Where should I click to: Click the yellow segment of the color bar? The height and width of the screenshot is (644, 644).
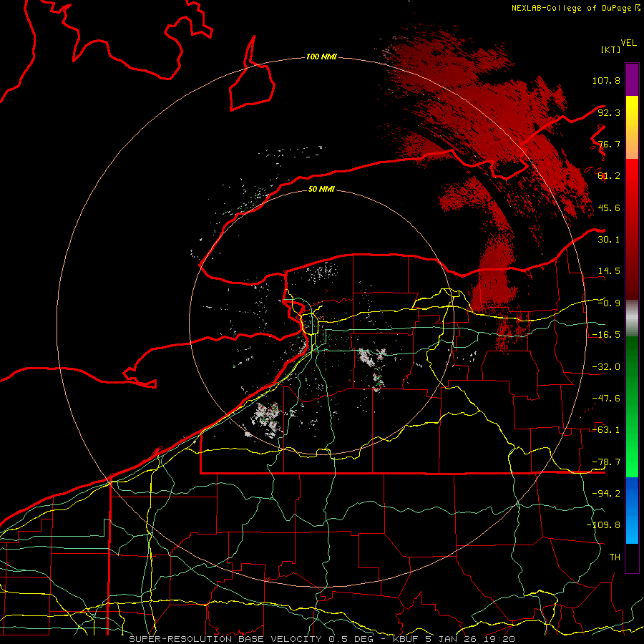coord(632,127)
